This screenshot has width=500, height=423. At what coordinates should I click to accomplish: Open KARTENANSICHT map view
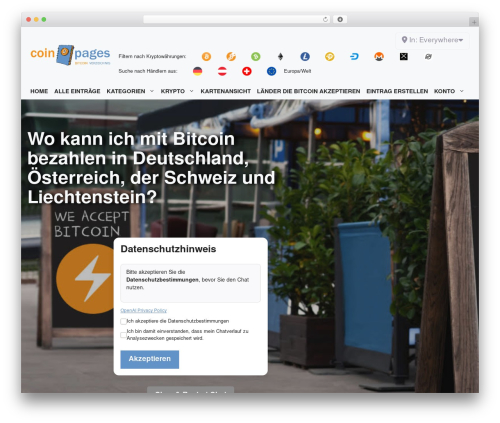click(225, 91)
